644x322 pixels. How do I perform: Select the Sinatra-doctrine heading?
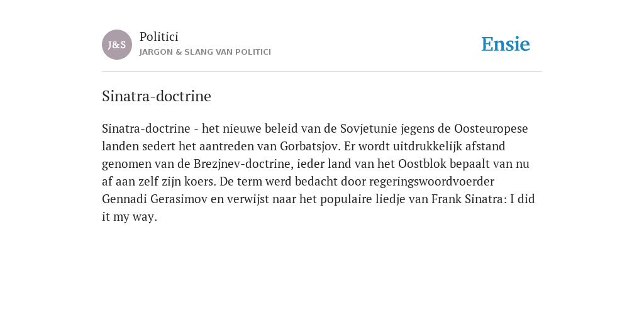(157, 96)
